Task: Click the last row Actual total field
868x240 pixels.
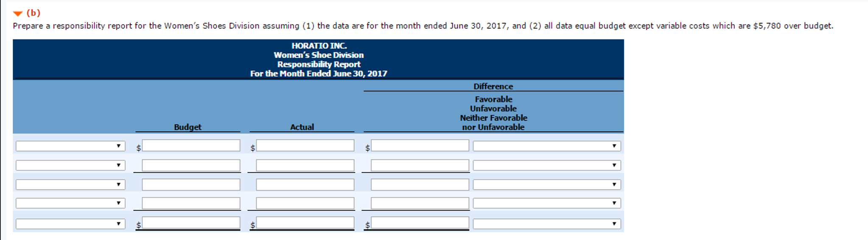Action: [x=305, y=223]
